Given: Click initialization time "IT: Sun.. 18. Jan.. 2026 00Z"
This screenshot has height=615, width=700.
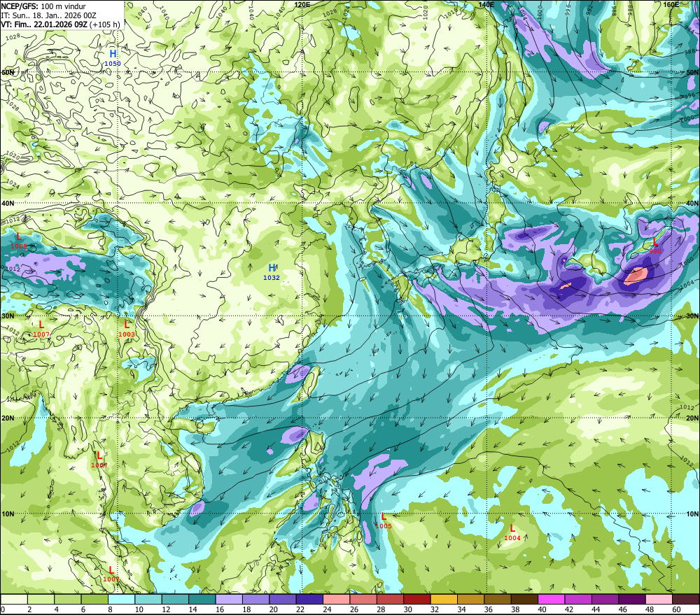Looking at the screenshot, I should [49, 15].
